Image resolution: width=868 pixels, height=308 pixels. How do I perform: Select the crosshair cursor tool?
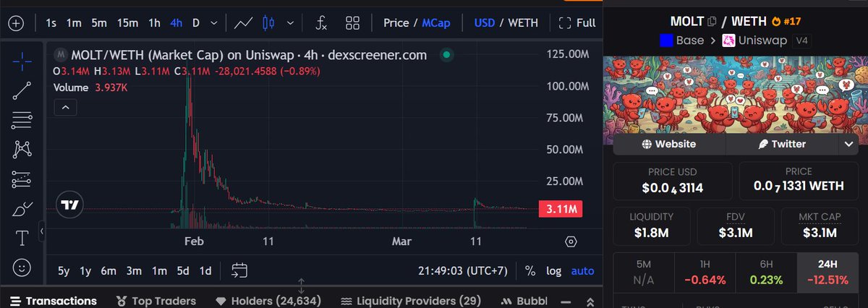[22, 61]
